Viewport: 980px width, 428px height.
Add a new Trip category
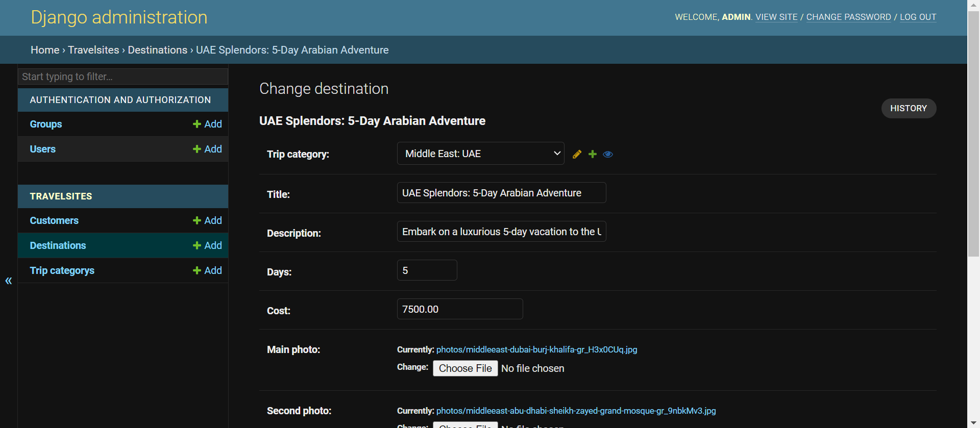click(x=207, y=270)
